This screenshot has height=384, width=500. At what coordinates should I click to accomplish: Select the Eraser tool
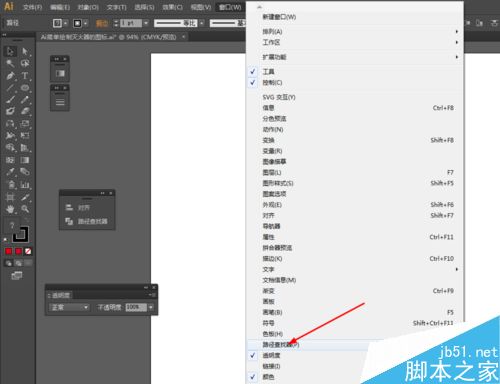[25, 111]
